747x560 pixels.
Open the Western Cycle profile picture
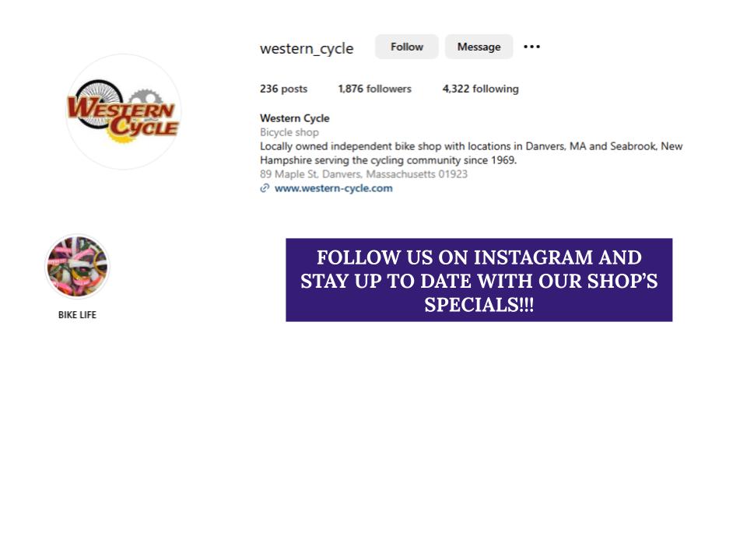pos(124,112)
